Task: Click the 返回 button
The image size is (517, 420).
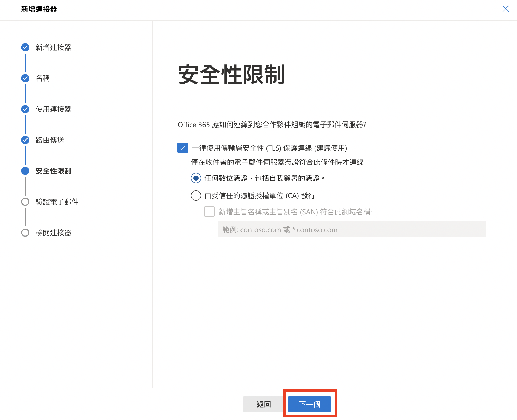Action: 264,404
